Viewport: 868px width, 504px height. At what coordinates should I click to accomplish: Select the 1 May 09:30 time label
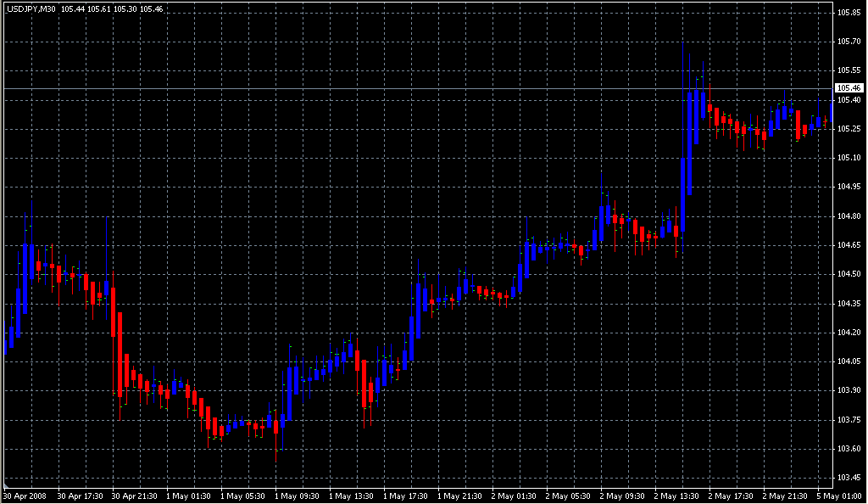coord(297,496)
